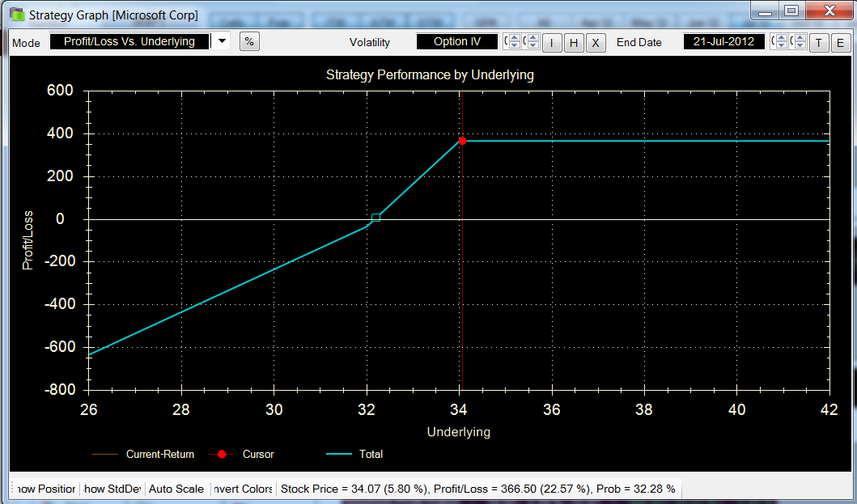857x504 pixels.
Task: Click the red Cursor marker on the graph
Action: click(x=462, y=141)
